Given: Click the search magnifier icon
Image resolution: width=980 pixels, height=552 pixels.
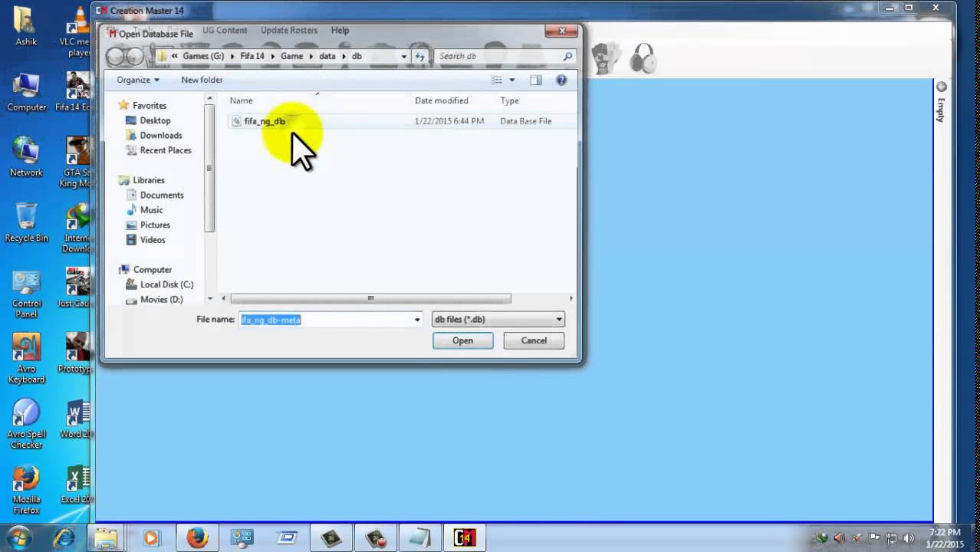Looking at the screenshot, I should click(x=567, y=56).
